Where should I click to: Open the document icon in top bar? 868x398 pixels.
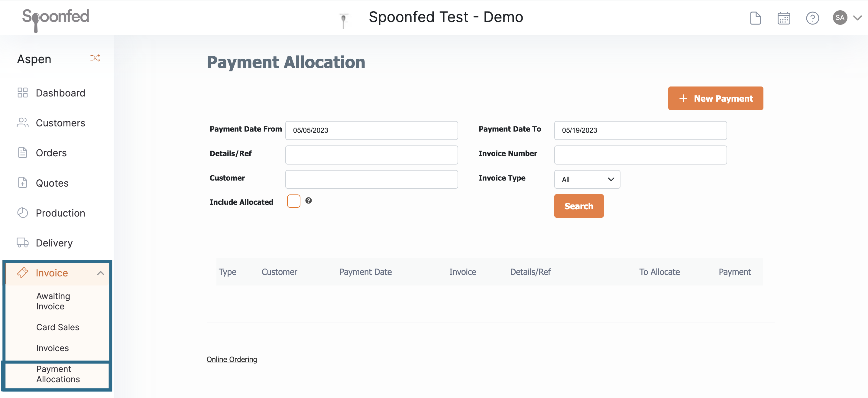pyautogui.click(x=755, y=18)
